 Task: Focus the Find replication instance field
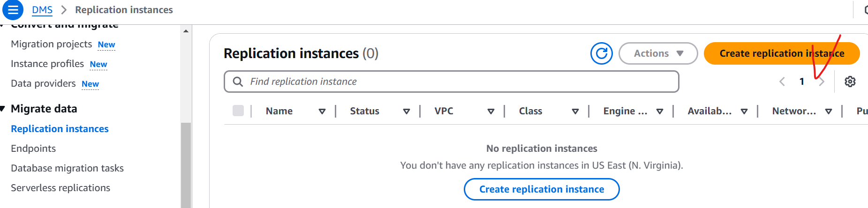pos(451,82)
